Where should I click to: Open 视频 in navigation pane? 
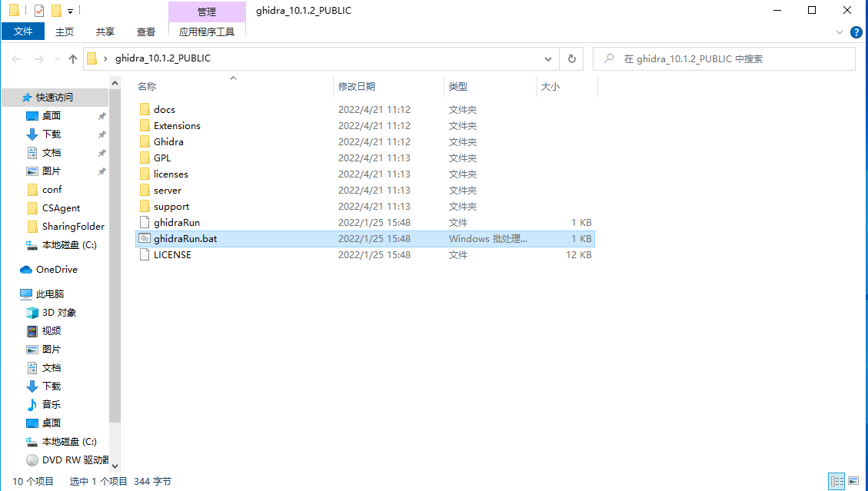pyautogui.click(x=44, y=331)
